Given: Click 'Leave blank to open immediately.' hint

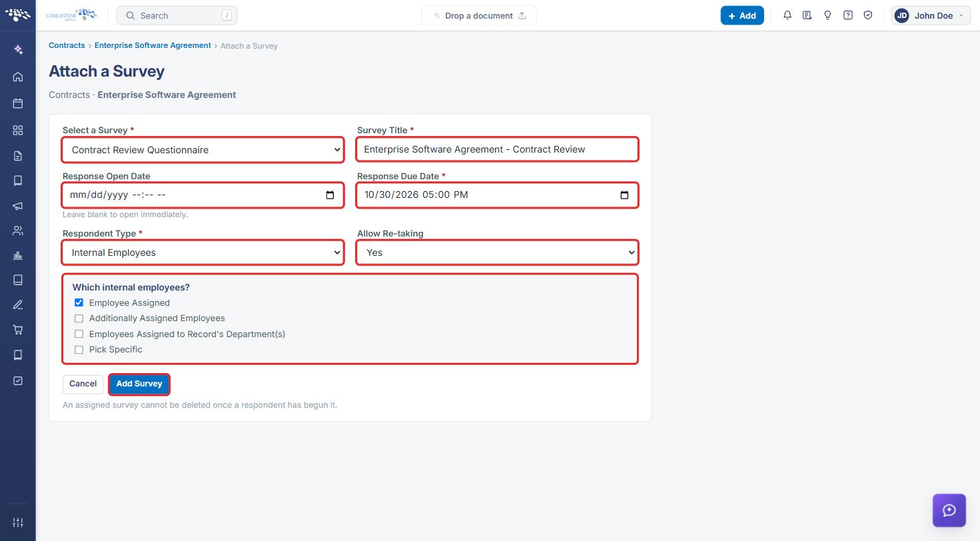Looking at the screenshot, I should click(125, 215).
